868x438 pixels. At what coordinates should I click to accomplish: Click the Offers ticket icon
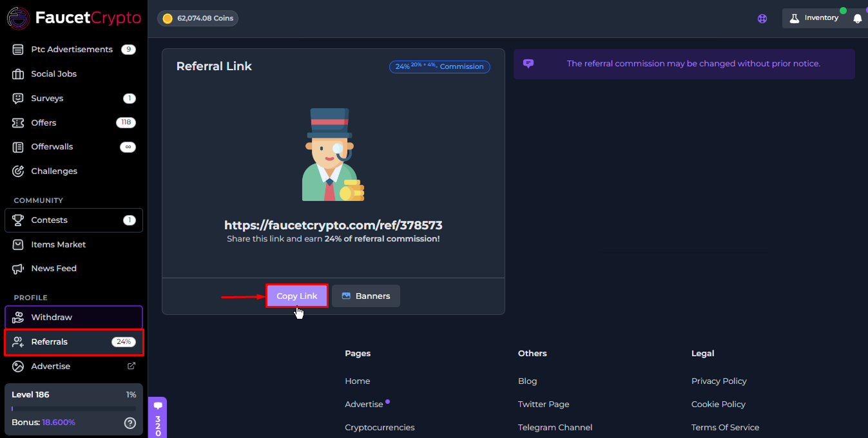tap(18, 122)
